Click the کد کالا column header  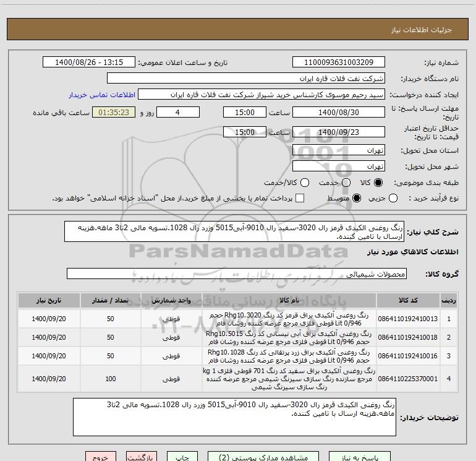pyautogui.click(x=408, y=301)
